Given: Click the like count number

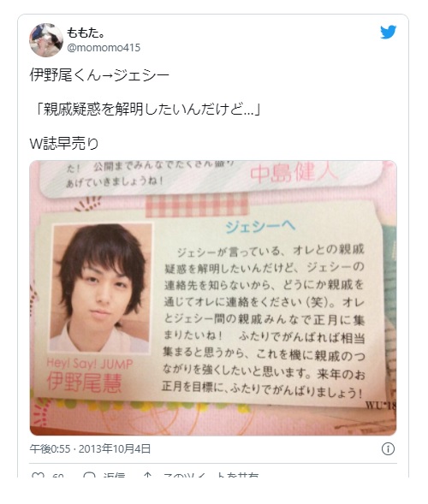Looking at the screenshot, I should pos(58,475).
